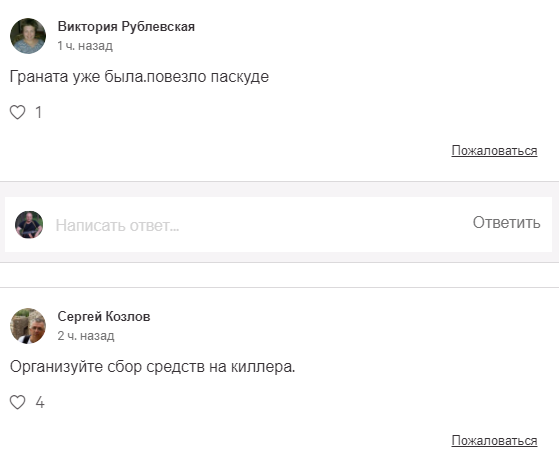The height and width of the screenshot is (469, 559).
Task: Click like count 1 on first comment
Action: (x=39, y=112)
